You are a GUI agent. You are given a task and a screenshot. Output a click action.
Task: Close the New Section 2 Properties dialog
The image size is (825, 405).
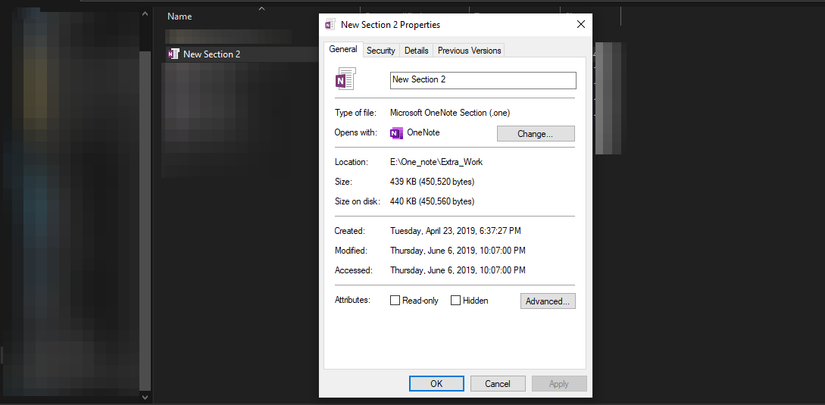[x=581, y=24]
